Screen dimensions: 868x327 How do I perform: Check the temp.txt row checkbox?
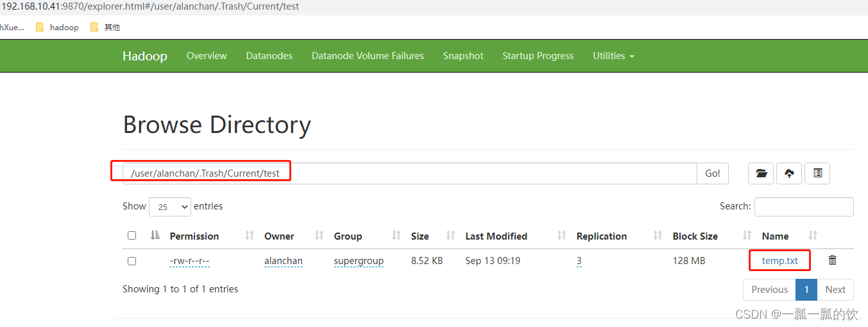[132, 261]
